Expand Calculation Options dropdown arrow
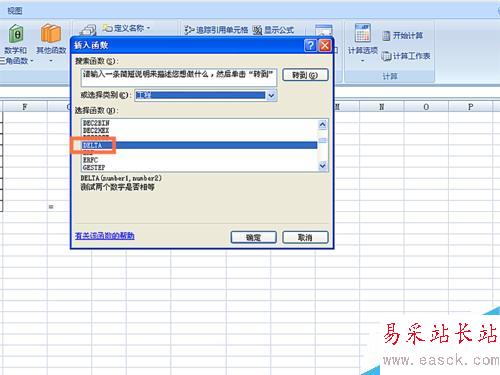The height and width of the screenshot is (375, 500). click(x=363, y=61)
